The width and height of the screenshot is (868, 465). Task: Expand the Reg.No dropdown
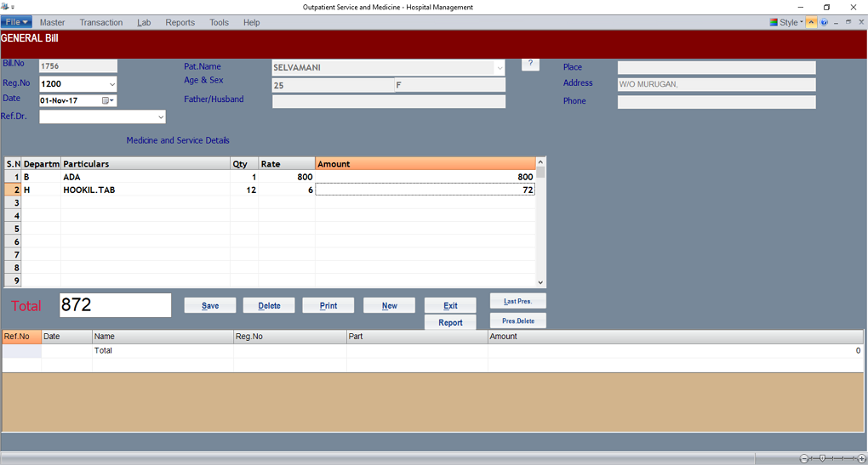111,84
